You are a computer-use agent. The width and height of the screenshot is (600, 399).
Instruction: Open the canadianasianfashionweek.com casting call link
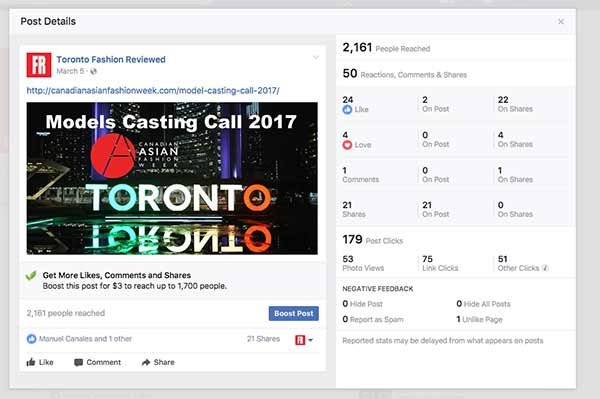[153, 91]
